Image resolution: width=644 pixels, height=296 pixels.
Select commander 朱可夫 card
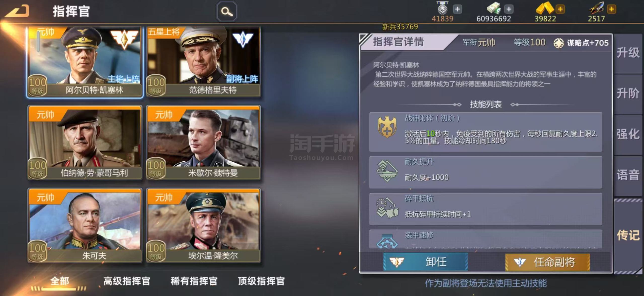click(x=85, y=225)
